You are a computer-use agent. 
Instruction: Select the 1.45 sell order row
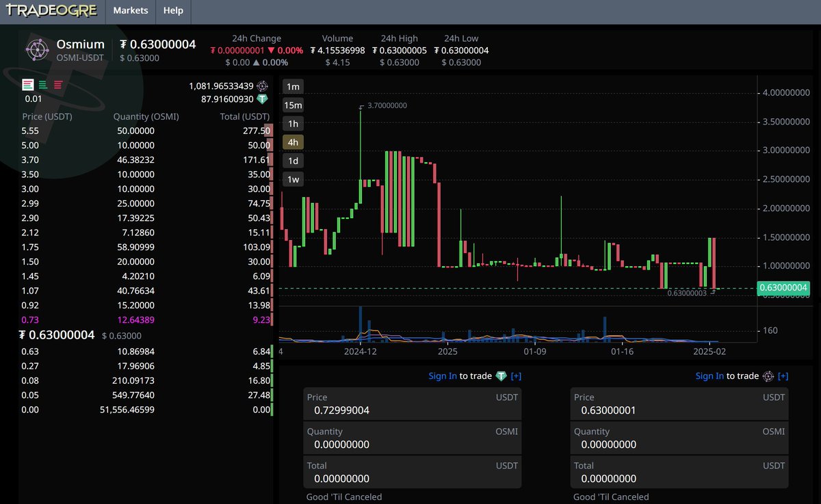(146, 276)
